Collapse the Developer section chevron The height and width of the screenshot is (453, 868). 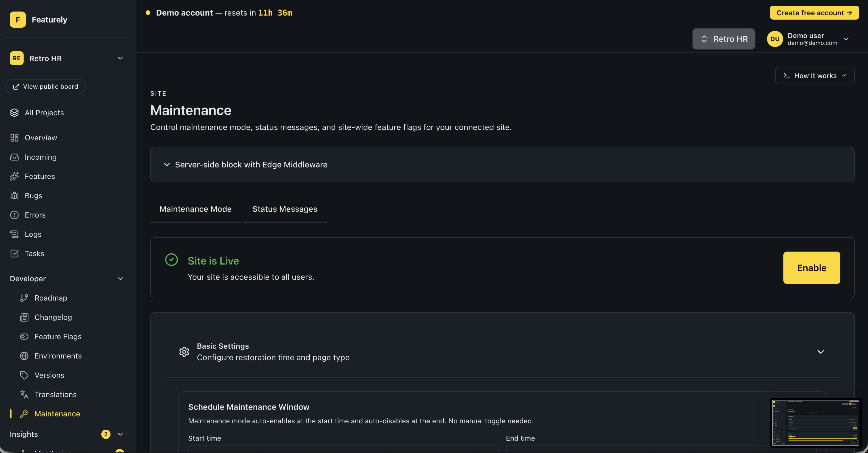click(120, 279)
